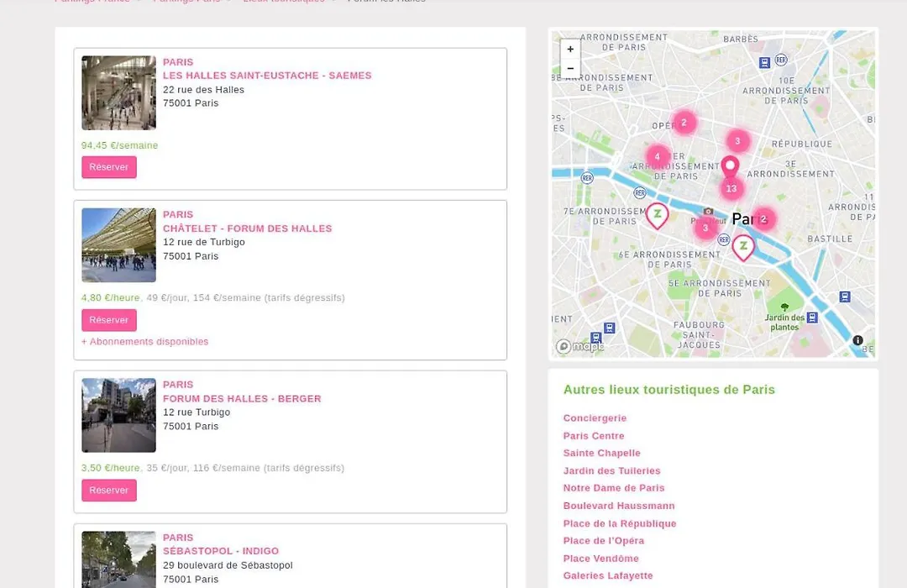This screenshot has height=588, width=907.
Task: Click the train station icon next to Jardin des plantes
Action: click(812, 318)
